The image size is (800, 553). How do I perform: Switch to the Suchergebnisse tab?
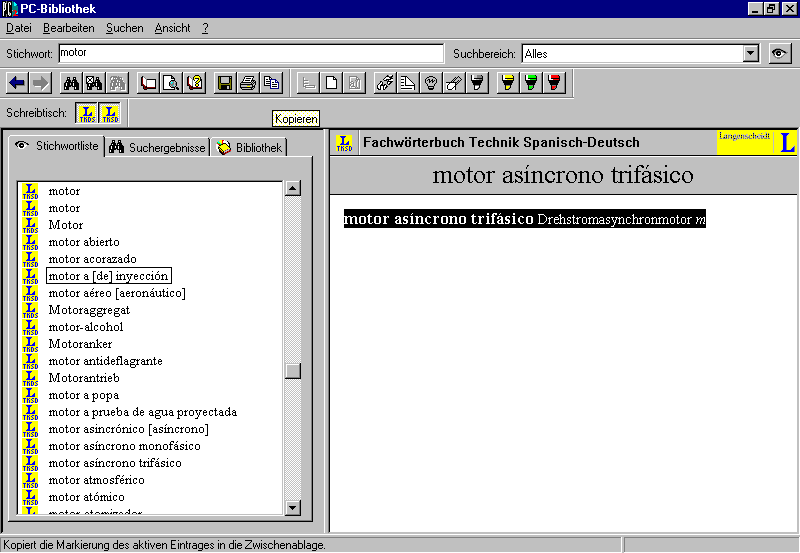158,148
